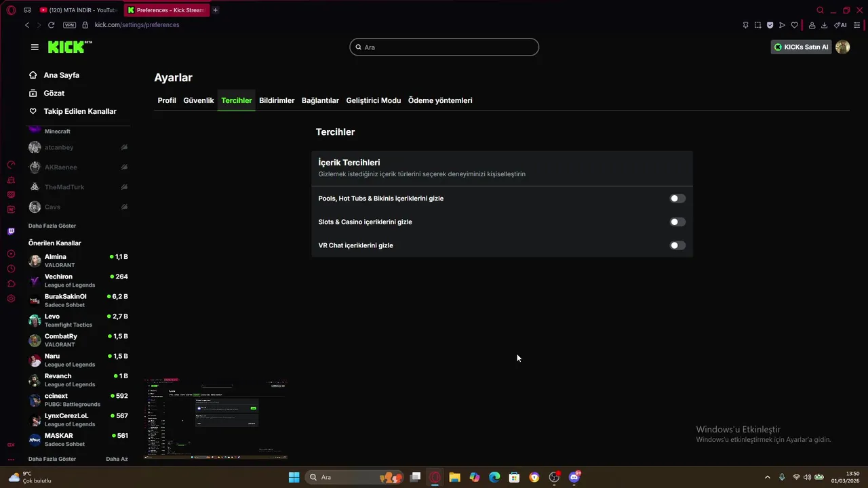The width and height of the screenshot is (868, 488).
Task: Open Microsoft Edge from the taskbar
Action: pyautogui.click(x=494, y=477)
